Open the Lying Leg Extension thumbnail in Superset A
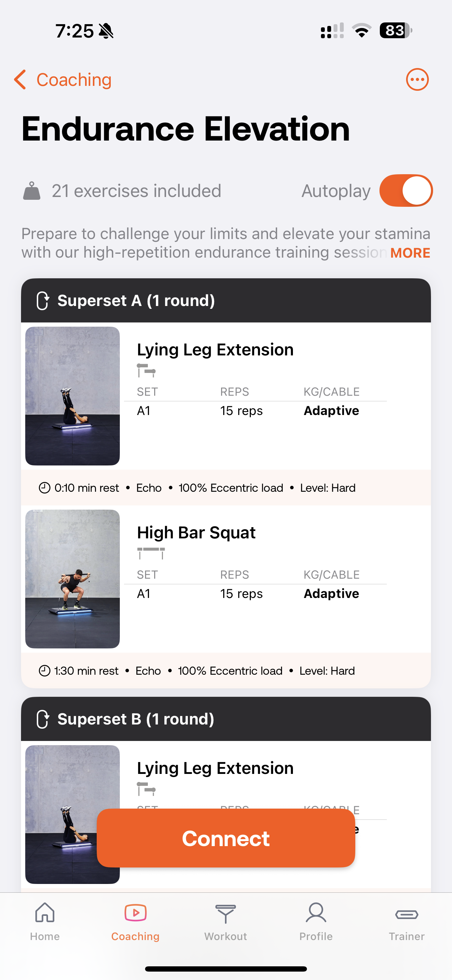 click(x=72, y=396)
